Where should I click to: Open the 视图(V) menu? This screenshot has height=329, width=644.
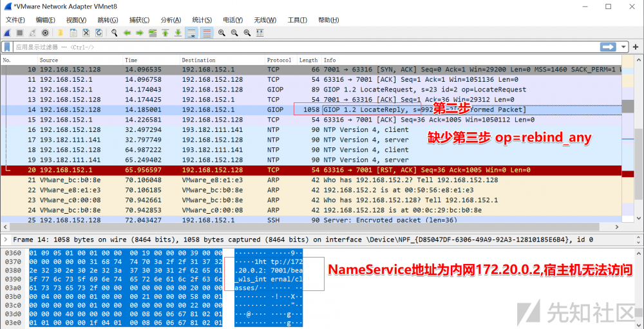[x=76, y=20]
